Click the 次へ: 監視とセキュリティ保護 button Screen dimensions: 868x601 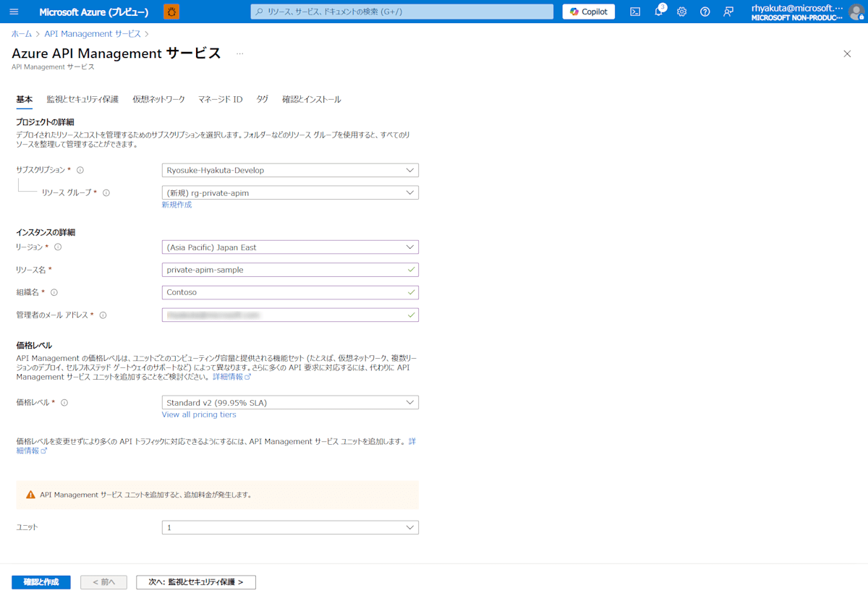coord(196,582)
